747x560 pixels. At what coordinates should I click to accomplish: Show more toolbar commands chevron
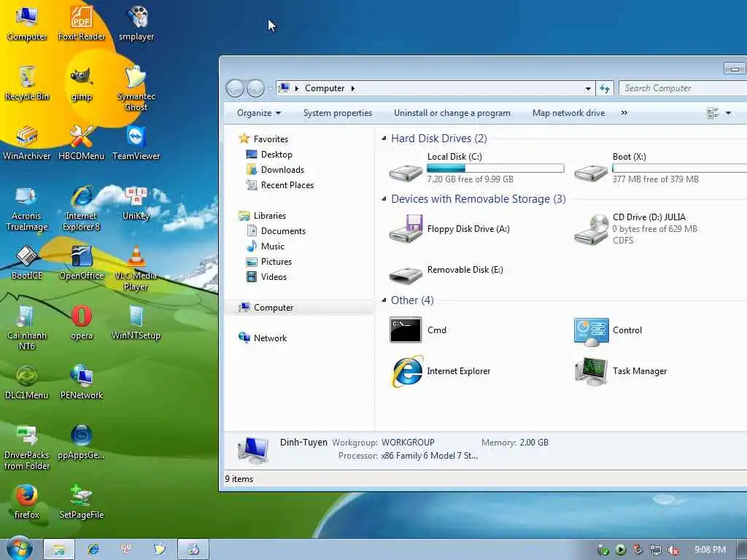pyautogui.click(x=624, y=113)
